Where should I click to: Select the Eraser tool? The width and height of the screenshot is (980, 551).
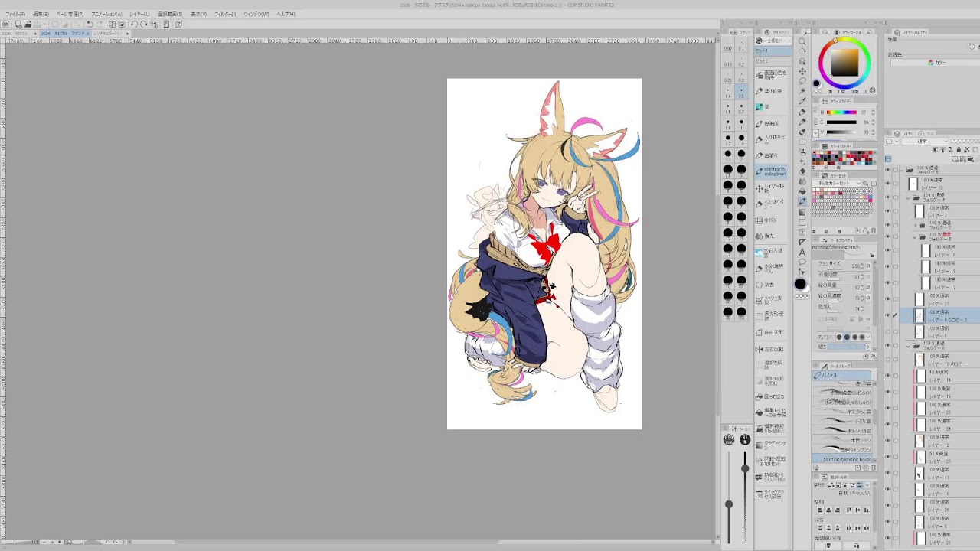click(802, 171)
